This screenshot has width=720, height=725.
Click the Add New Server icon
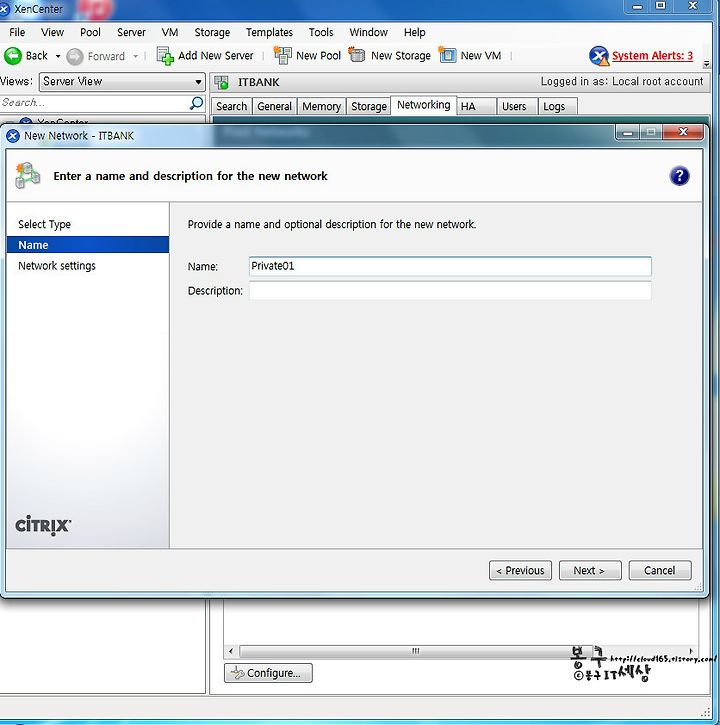165,56
